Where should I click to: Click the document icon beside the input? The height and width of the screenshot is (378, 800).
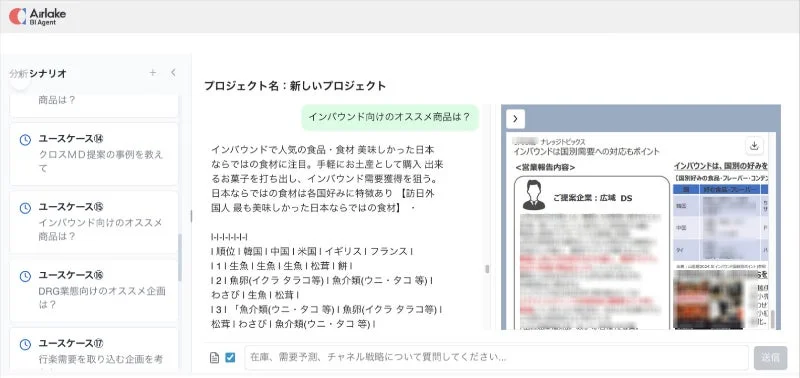pos(215,358)
